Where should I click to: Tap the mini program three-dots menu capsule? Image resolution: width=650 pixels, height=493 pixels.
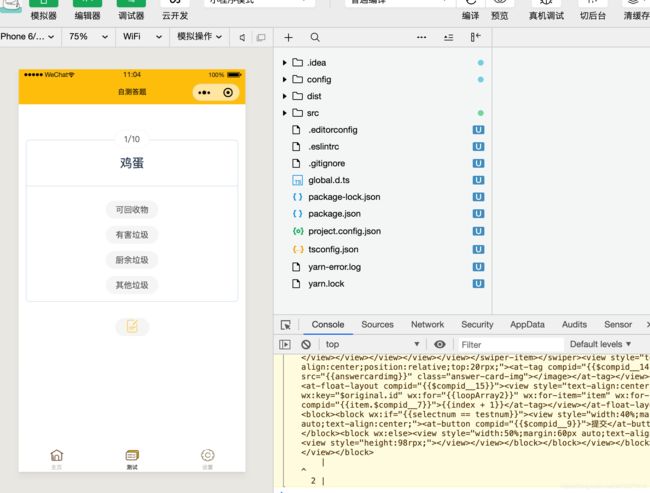point(204,92)
